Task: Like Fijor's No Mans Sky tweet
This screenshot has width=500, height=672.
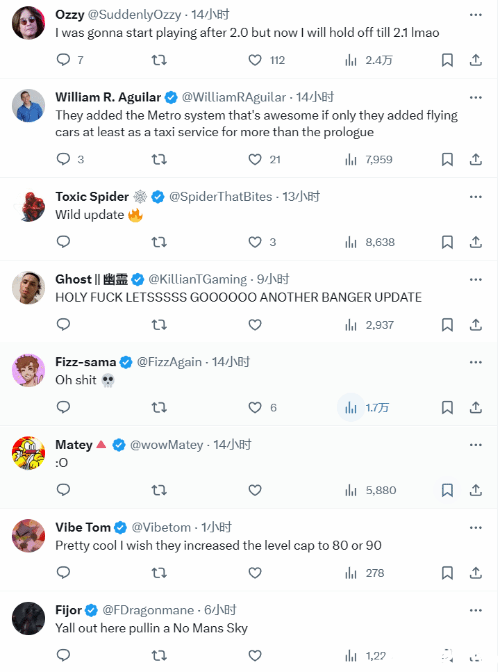Action: click(255, 655)
